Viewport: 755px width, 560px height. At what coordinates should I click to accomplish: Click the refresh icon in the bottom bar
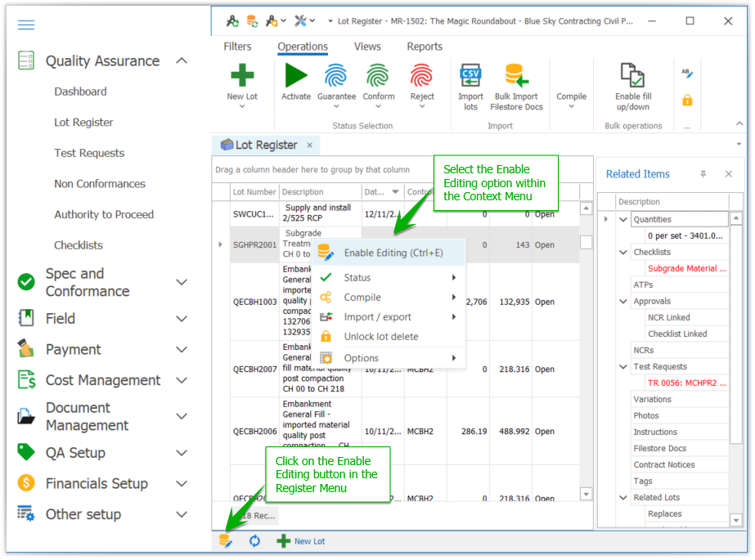pos(254,541)
